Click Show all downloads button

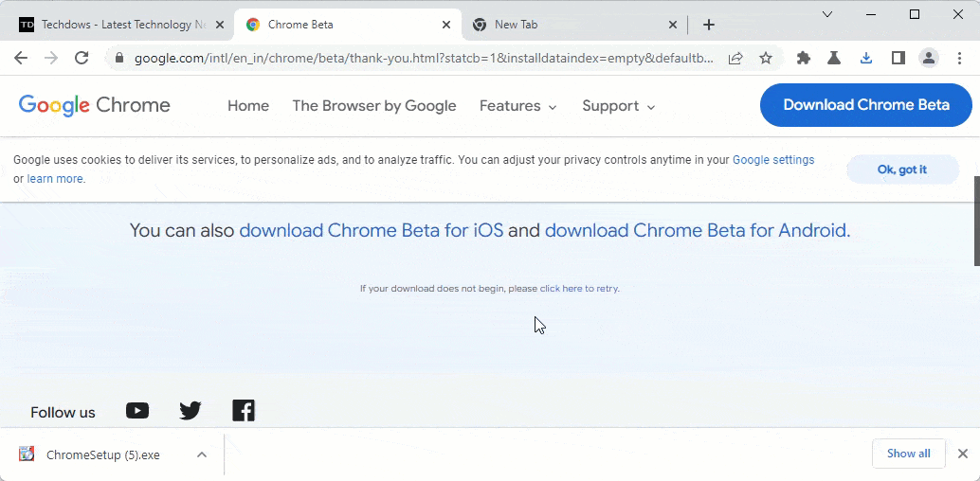(908, 454)
